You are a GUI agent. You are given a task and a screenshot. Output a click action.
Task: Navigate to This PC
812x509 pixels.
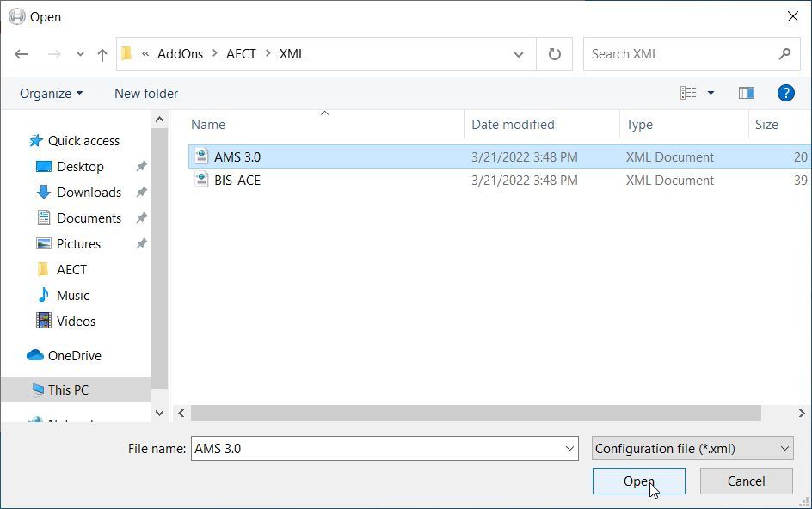[68, 389]
